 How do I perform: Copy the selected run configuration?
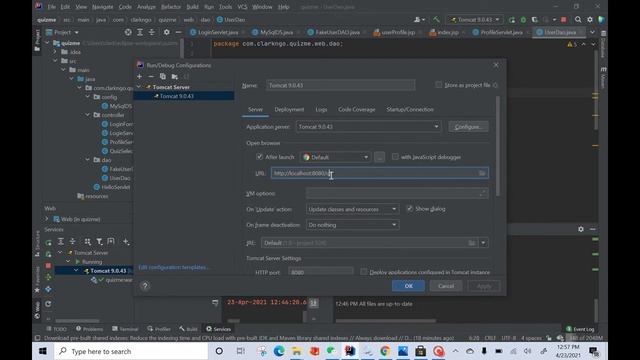tap(163, 77)
